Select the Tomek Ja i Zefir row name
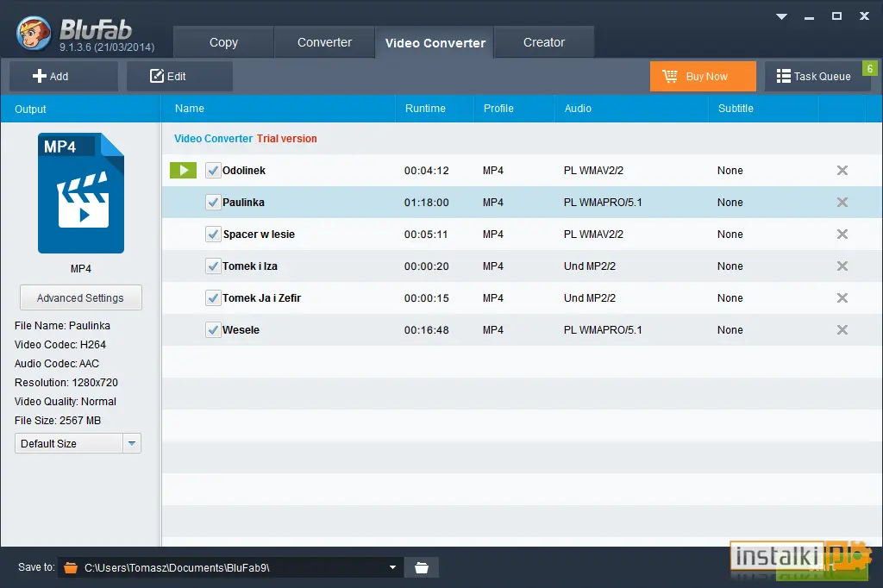The width and height of the screenshot is (883, 588). 262,298
